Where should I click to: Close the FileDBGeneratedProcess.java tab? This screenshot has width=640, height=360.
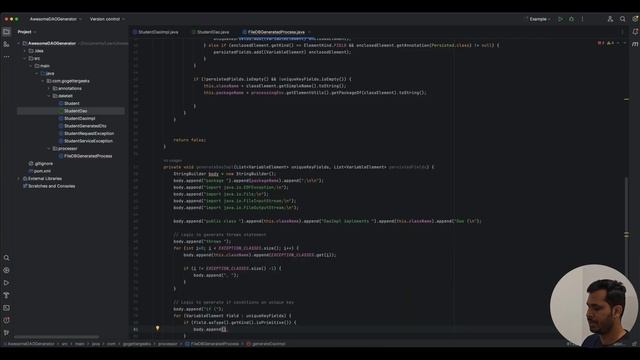[x=309, y=32]
